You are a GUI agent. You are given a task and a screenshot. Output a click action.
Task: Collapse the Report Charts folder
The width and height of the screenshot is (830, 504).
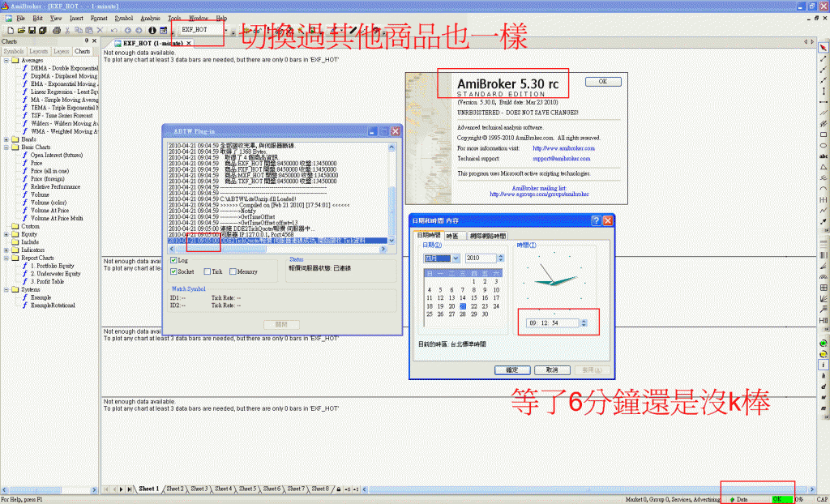click(6, 258)
